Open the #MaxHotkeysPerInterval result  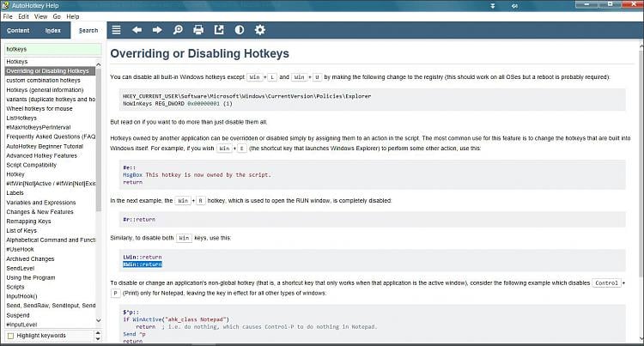tap(39, 127)
